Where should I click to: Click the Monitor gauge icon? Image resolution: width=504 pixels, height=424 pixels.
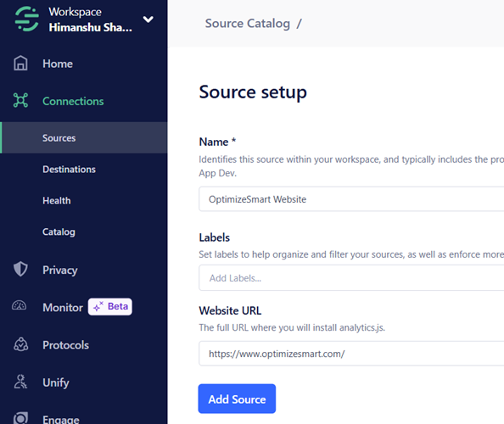point(20,305)
